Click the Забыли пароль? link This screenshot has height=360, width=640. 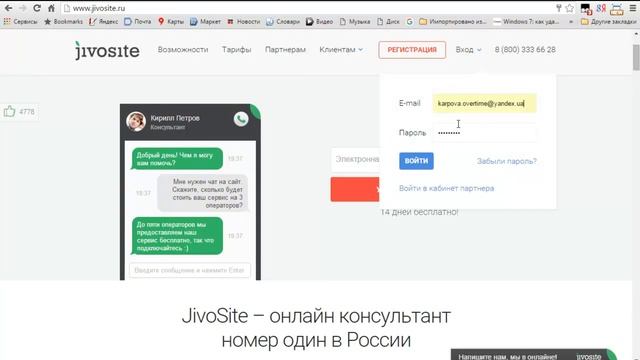507,161
